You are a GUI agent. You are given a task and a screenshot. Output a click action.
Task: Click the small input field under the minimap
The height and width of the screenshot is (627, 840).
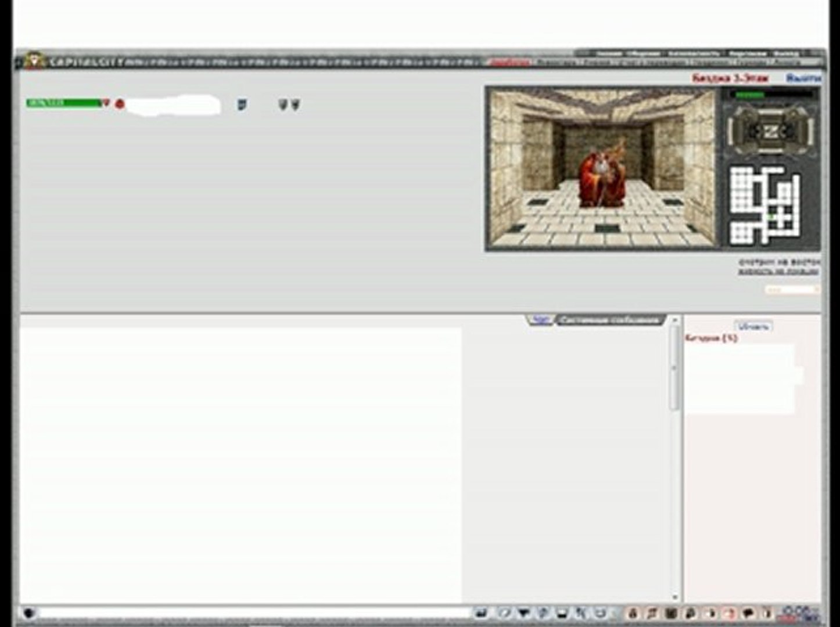tap(792, 289)
